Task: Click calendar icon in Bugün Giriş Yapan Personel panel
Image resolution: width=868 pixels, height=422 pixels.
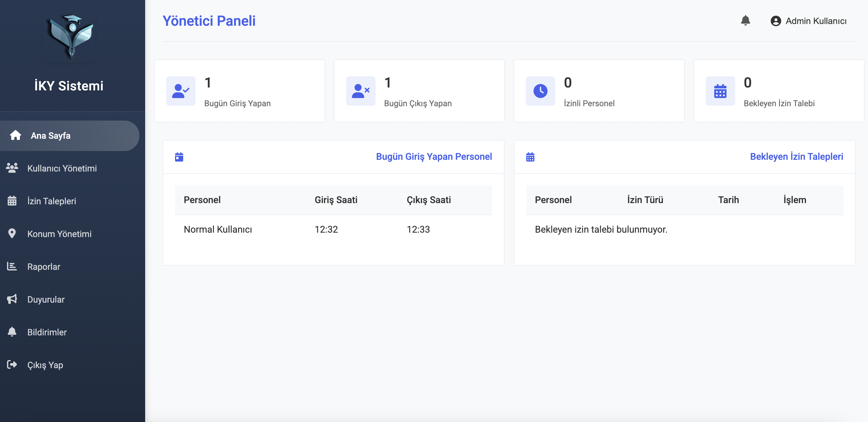Action: click(179, 157)
